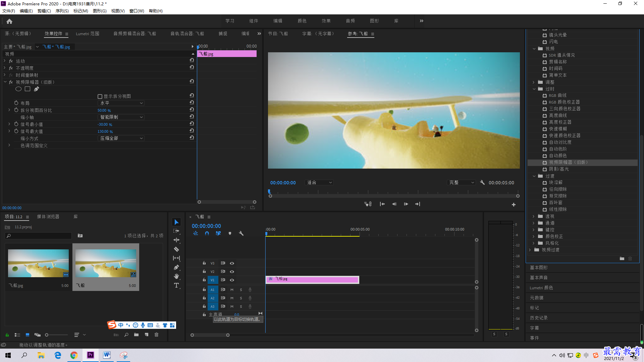Show overflow workspaces chevron

(x=422, y=21)
